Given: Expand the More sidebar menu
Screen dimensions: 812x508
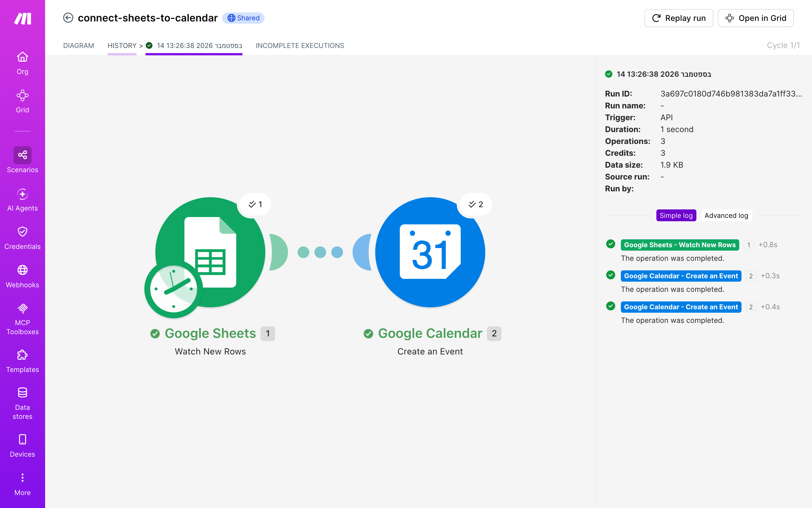Looking at the screenshot, I should 23,484.
